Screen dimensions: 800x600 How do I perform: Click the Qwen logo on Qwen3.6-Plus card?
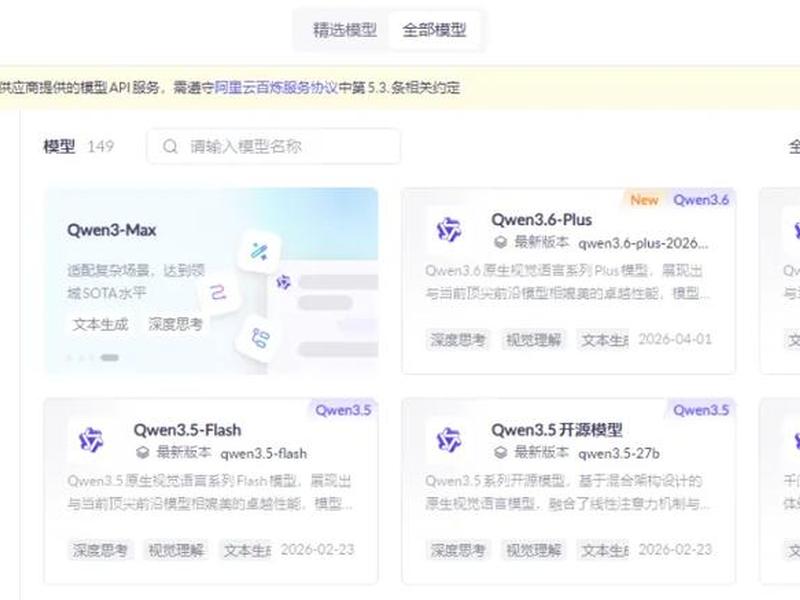(448, 230)
